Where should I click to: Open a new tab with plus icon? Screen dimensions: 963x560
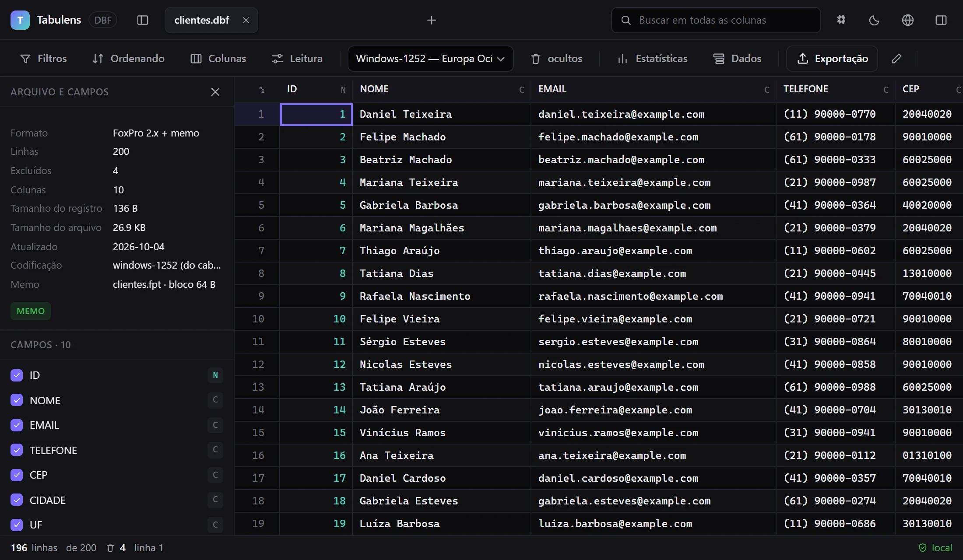(x=432, y=20)
